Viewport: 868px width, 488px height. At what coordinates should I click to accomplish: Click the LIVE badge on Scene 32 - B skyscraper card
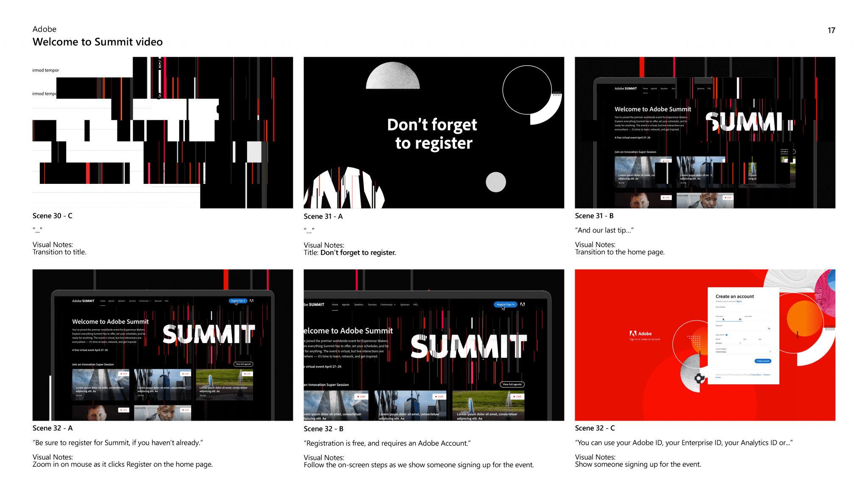(361, 396)
